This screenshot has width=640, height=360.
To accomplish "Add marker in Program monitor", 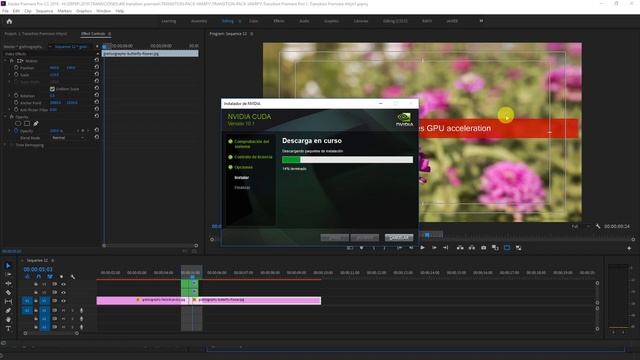I will (361, 248).
